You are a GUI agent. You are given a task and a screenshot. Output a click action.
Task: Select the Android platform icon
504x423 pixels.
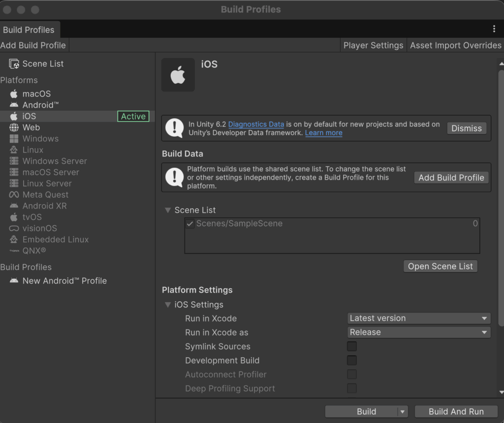tap(14, 105)
